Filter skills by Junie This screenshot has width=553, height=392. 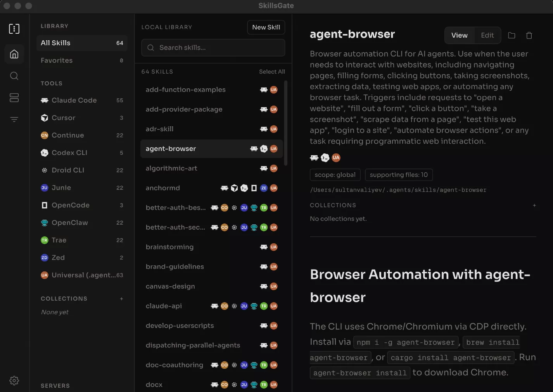tap(82, 187)
